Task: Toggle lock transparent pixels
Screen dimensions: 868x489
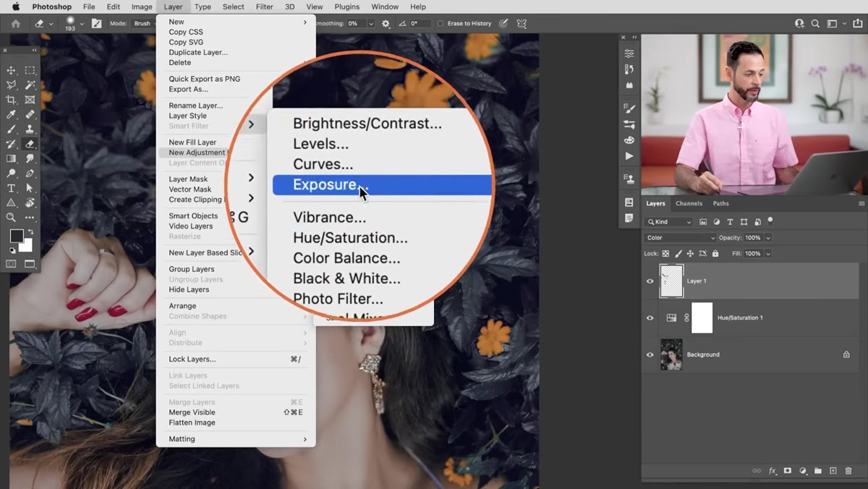Action: coord(666,254)
